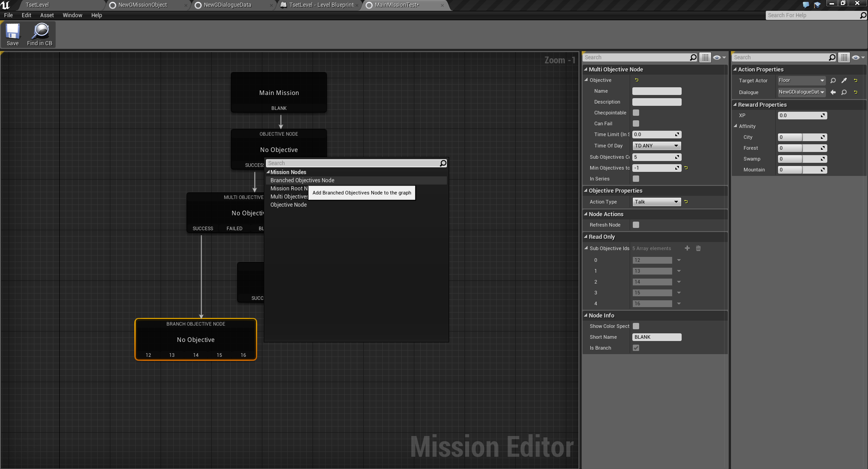Reset Objective property to default arrow

pos(636,80)
